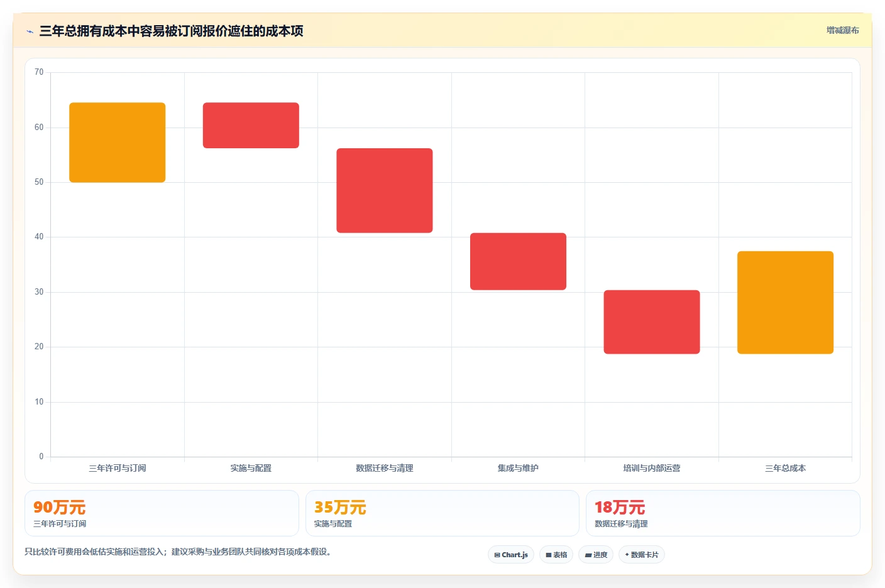Click the y-axis value 0
The height and width of the screenshot is (588, 885).
pos(41,457)
